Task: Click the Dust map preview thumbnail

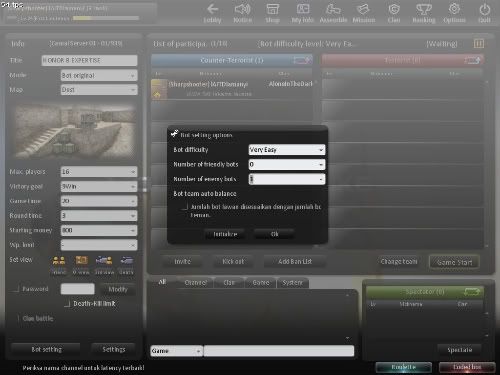Action: point(76,132)
